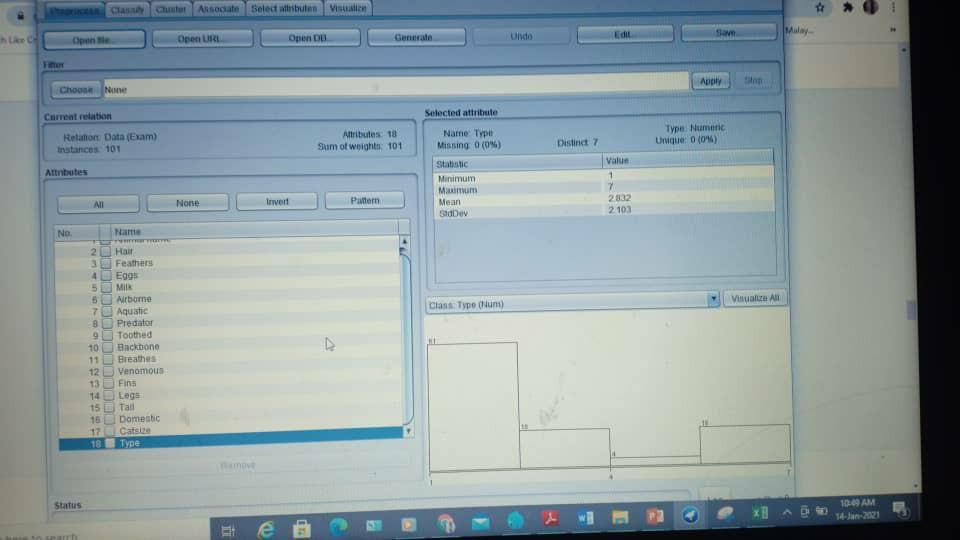Tick the Milk attribute checkbox
The height and width of the screenshot is (540, 960).
tap(107, 287)
